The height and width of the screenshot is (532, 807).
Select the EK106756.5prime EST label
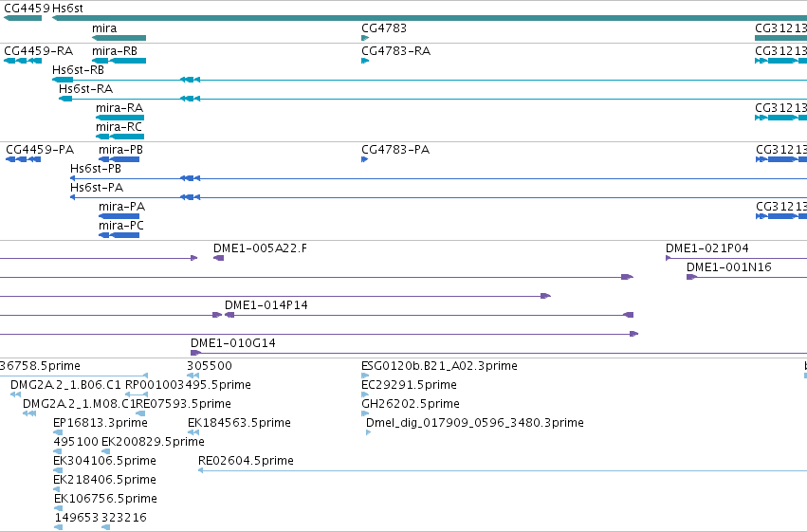pyautogui.click(x=105, y=500)
